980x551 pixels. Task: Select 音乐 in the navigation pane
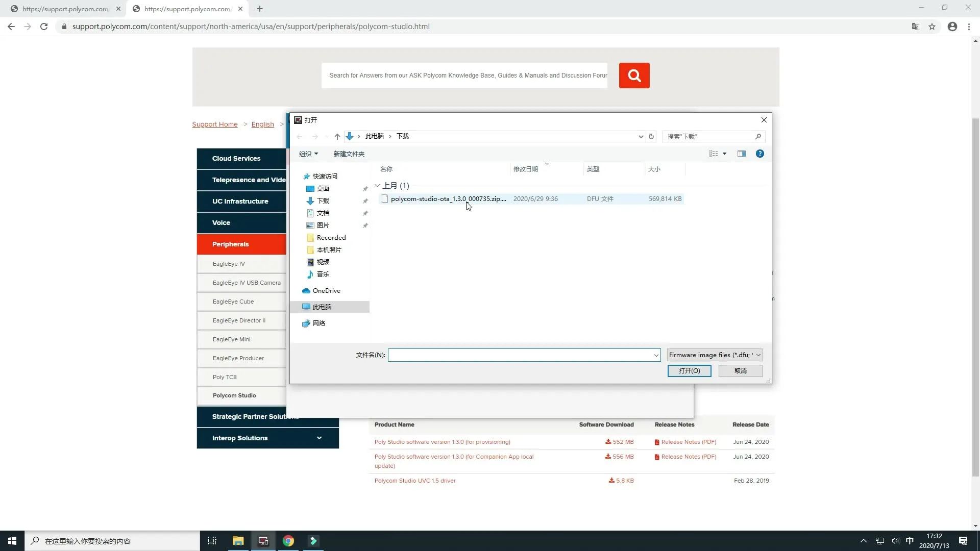click(x=323, y=274)
